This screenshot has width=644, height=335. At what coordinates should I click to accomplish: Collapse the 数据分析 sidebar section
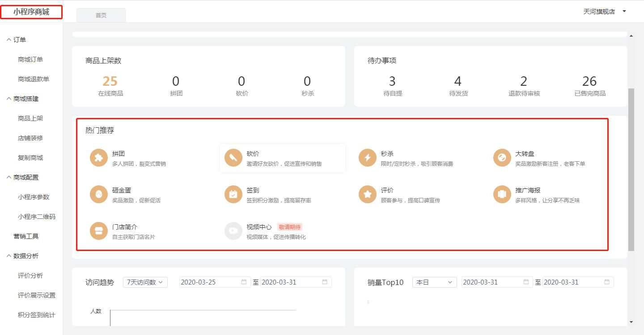(23, 256)
